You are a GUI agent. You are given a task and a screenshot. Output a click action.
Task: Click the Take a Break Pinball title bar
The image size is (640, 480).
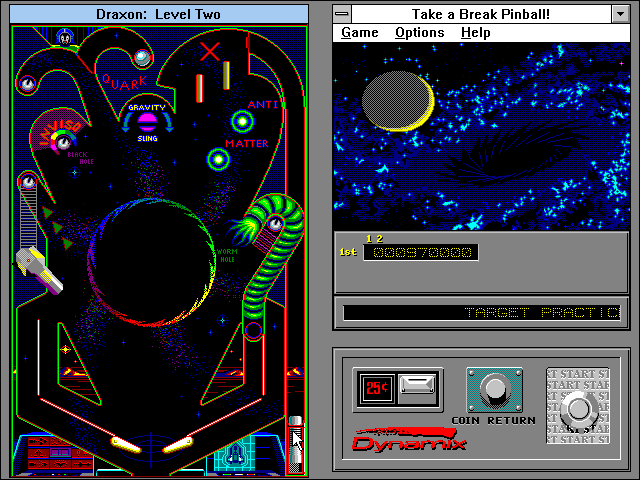pyautogui.click(x=481, y=14)
